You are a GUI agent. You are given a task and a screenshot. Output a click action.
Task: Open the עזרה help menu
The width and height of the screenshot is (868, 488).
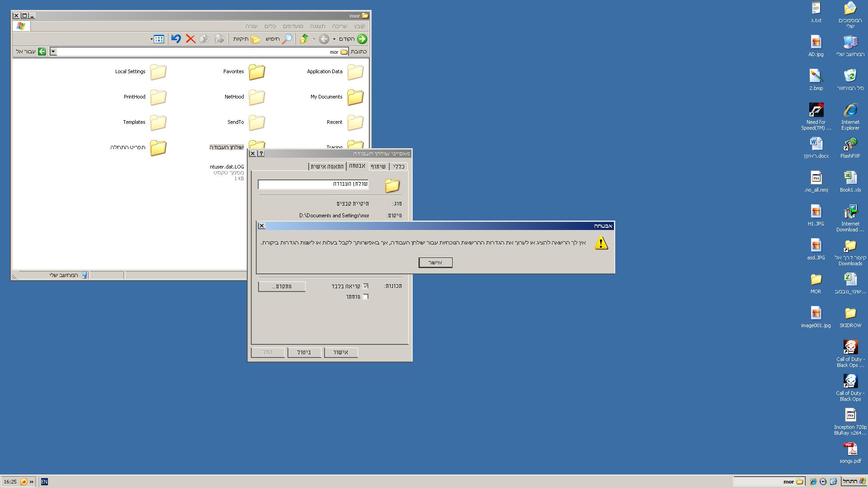point(251,26)
